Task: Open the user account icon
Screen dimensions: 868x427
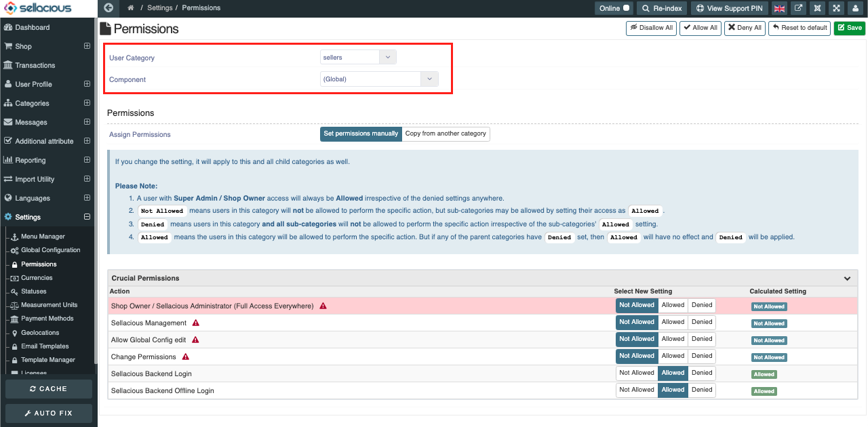Action: point(856,8)
